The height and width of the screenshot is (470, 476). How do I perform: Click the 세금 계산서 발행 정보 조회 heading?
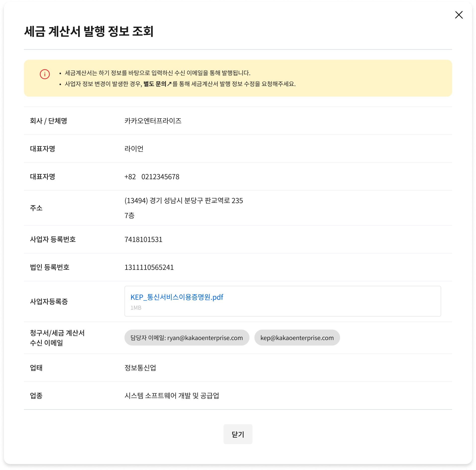(89, 31)
